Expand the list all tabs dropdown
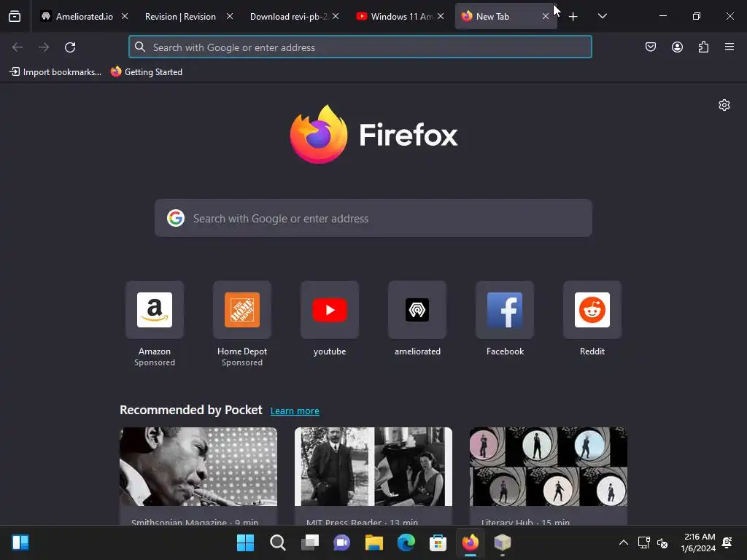This screenshot has height=560, width=747. pos(602,16)
